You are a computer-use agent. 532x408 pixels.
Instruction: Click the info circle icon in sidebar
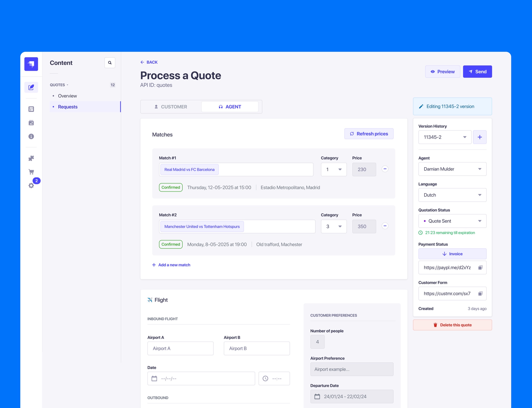click(x=31, y=137)
